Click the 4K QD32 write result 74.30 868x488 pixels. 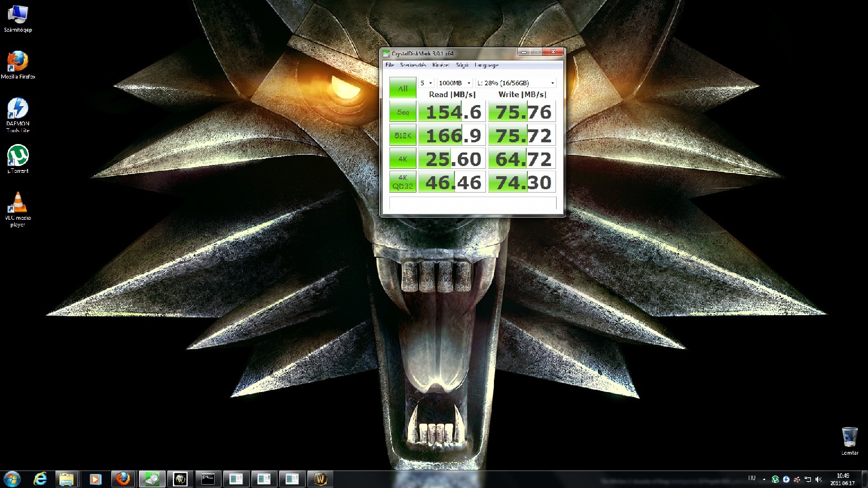[x=522, y=182]
